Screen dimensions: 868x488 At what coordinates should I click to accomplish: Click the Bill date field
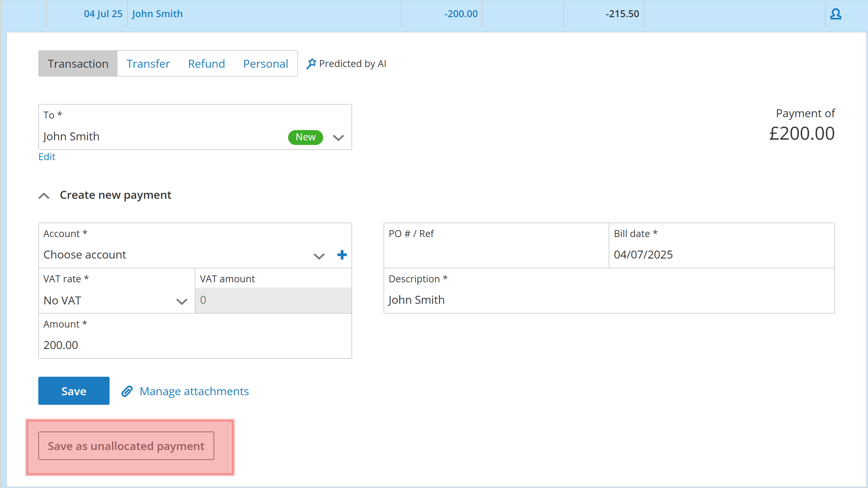pyautogui.click(x=721, y=255)
